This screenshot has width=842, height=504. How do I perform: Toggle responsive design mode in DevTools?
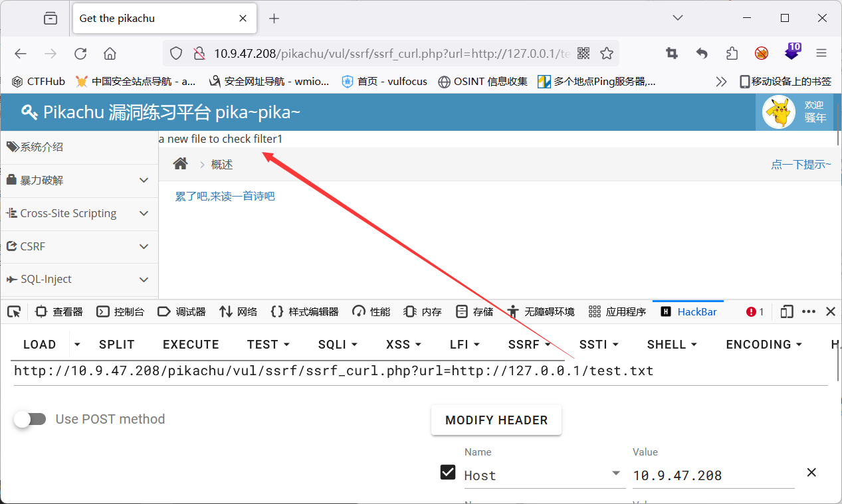(x=786, y=311)
